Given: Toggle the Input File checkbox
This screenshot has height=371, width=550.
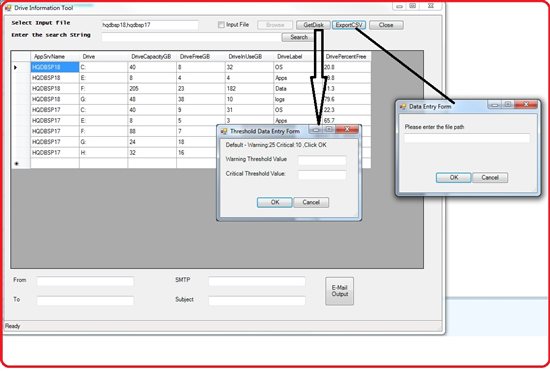Looking at the screenshot, I should 221,25.
